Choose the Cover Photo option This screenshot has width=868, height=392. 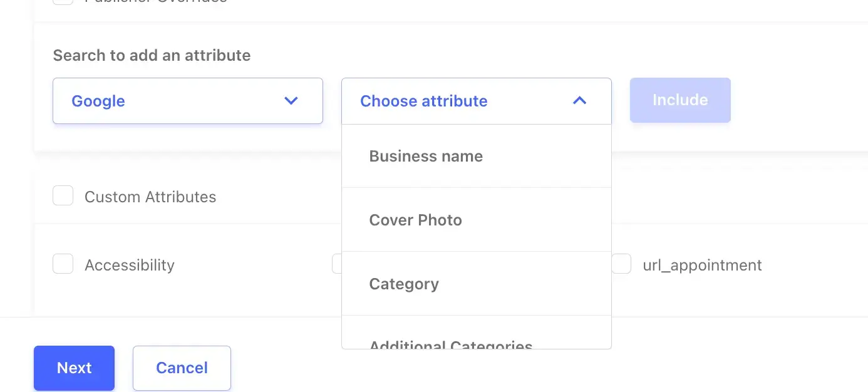[416, 220]
